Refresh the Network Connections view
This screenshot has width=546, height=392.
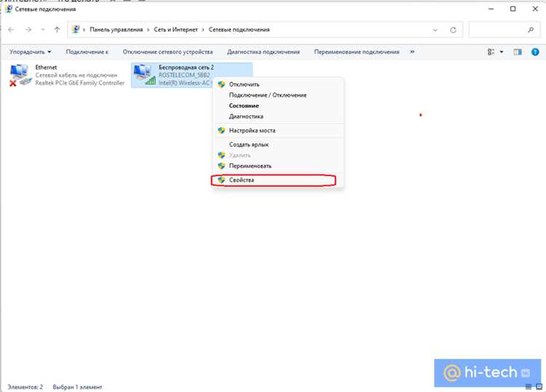coord(453,30)
